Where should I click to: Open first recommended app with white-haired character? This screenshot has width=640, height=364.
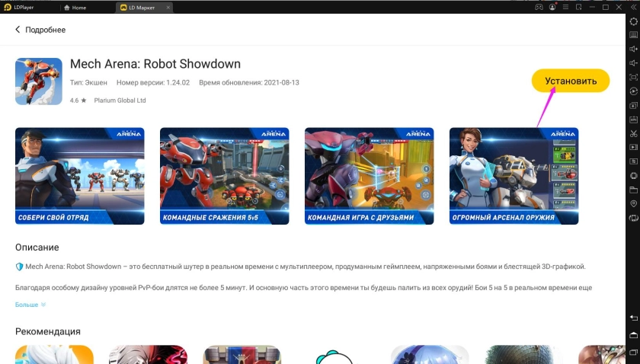coord(54,354)
